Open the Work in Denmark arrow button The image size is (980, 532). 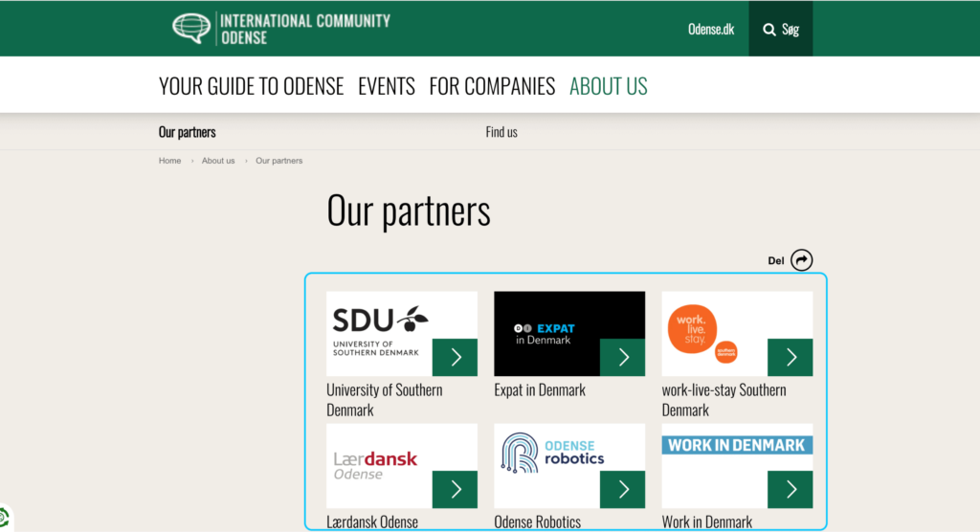[790, 489]
